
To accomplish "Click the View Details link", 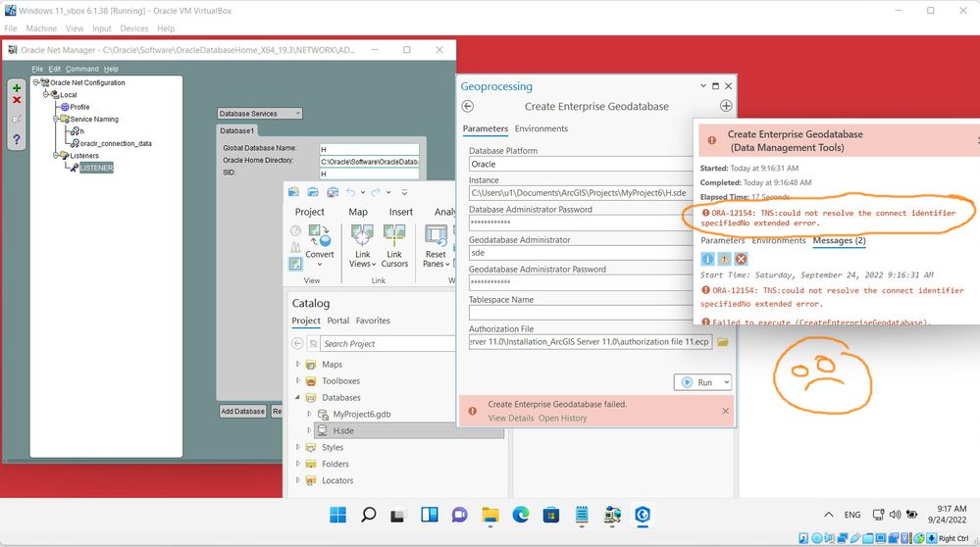I will click(511, 419).
